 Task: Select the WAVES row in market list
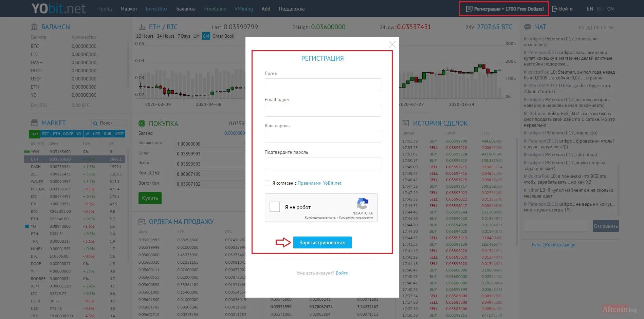coord(74,182)
